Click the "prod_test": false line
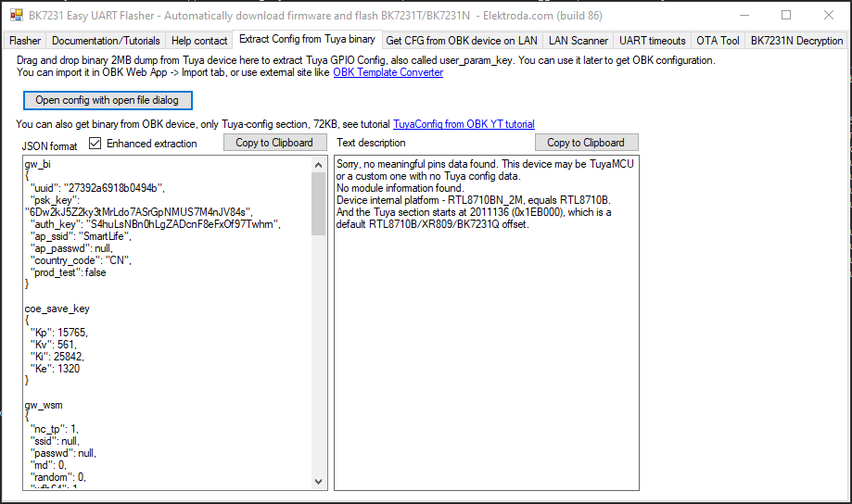The height and width of the screenshot is (504, 852). [x=69, y=272]
